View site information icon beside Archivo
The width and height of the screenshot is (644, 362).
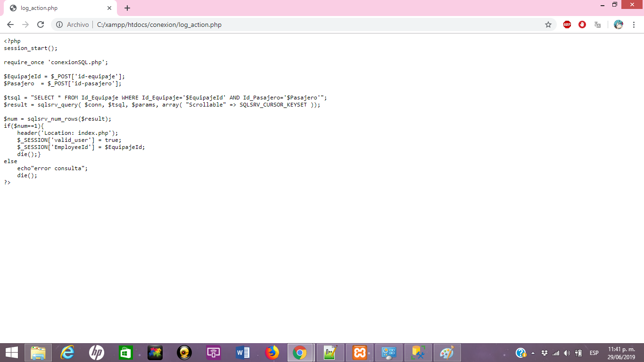click(x=59, y=25)
